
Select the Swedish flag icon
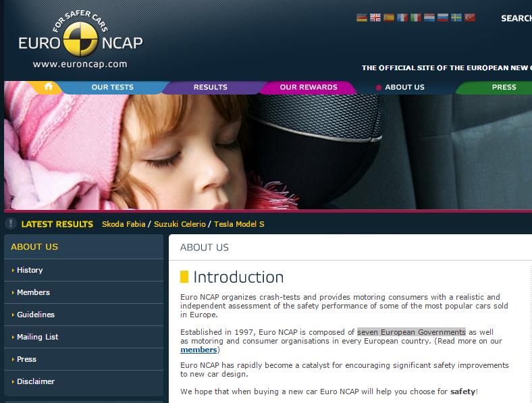(456, 18)
